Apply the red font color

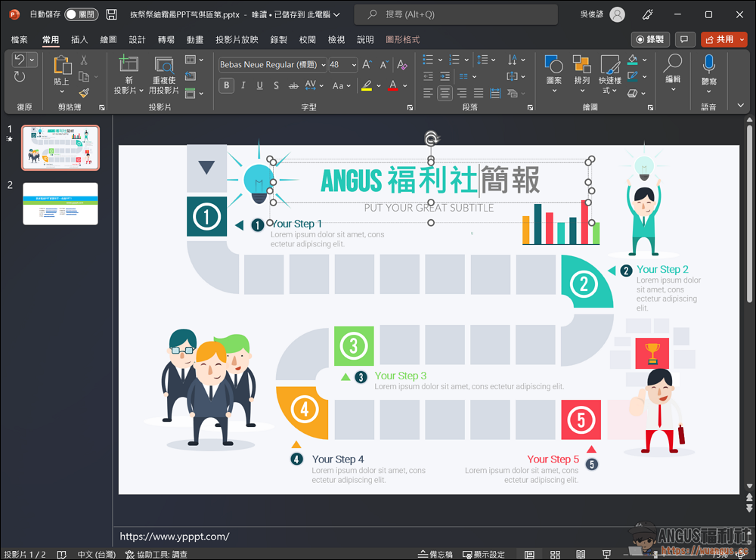point(393,86)
